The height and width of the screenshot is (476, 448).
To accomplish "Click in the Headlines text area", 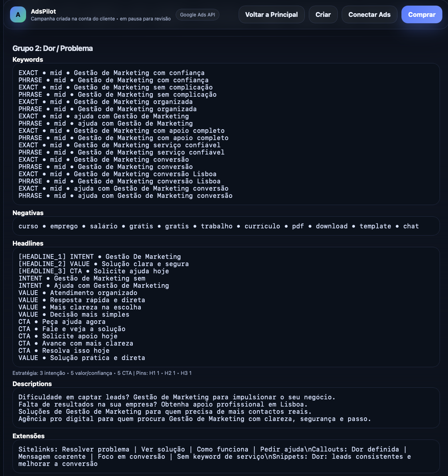I will pyautogui.click(x=226, y=307).
